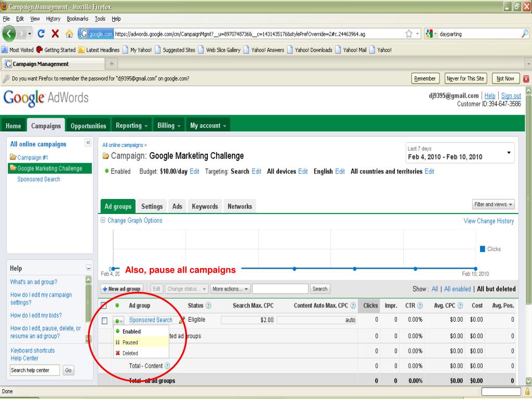This screenshot has width=532, height=399.
Task: Show All enabled ad groups link
Action: click(x=457, y=289)
